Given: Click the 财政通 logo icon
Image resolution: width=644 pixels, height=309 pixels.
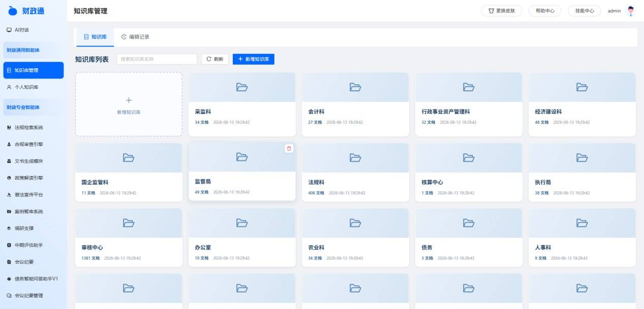Looking at the screenshot, I should click(x=13, y=11).
